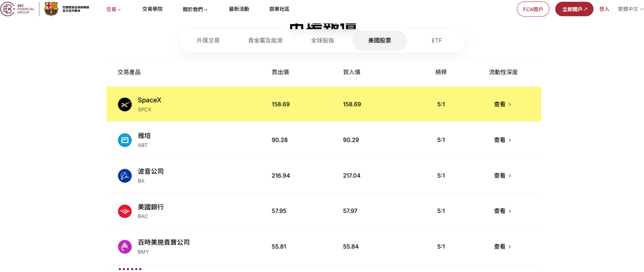
Task: Click the 雅培 product name
Action: [x=144, y=136]
